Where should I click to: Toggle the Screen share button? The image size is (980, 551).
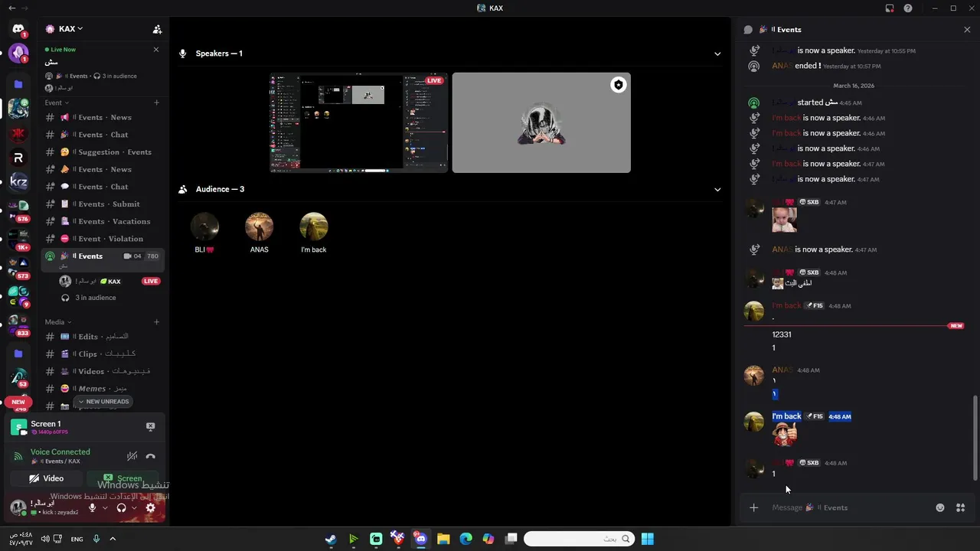(123, 478)
